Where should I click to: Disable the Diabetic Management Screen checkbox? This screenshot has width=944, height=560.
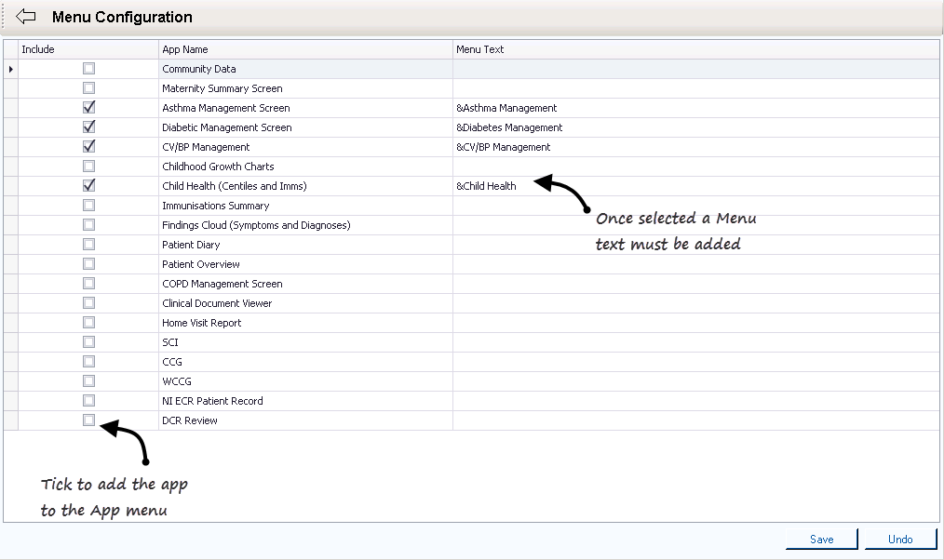tap(88, 127)
